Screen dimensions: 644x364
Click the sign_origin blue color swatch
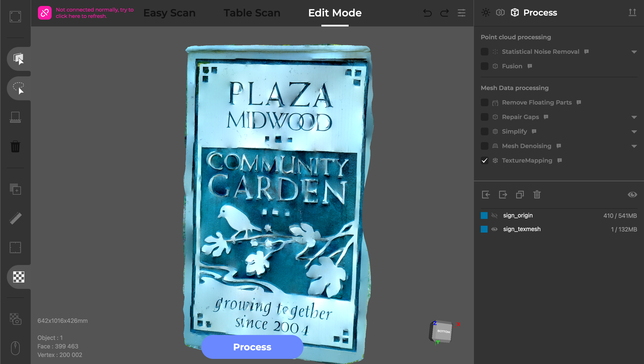(484, 215)
